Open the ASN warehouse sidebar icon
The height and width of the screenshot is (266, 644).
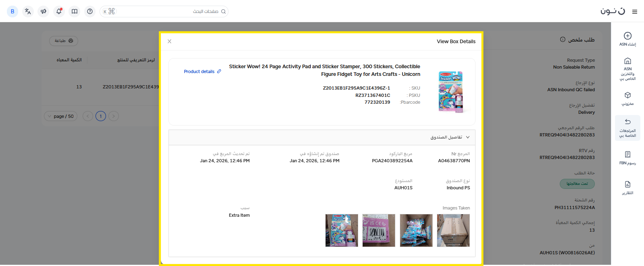[x=627, y=61]
